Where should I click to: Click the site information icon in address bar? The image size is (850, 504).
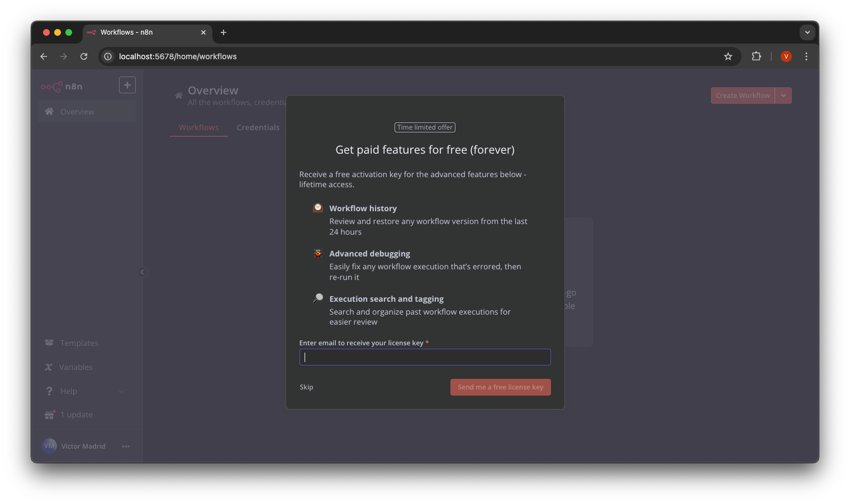[108, 56]
